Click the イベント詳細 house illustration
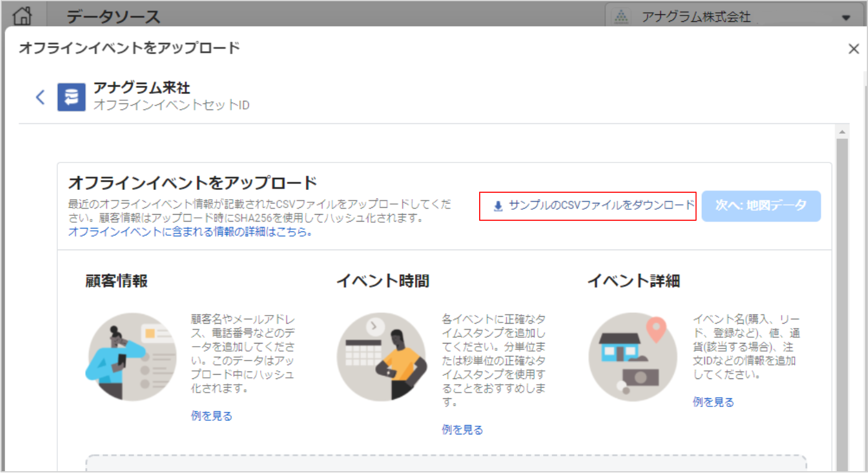This screenshot has height=473, width=868. pyautogui.click(x=633, y=357)
